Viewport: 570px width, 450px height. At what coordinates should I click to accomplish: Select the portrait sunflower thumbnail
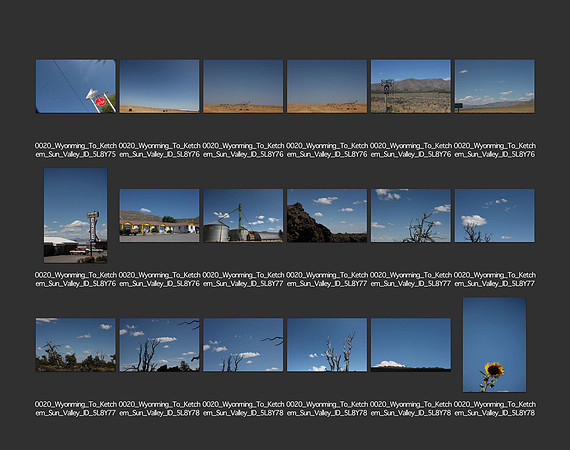[x=494, y=345]
